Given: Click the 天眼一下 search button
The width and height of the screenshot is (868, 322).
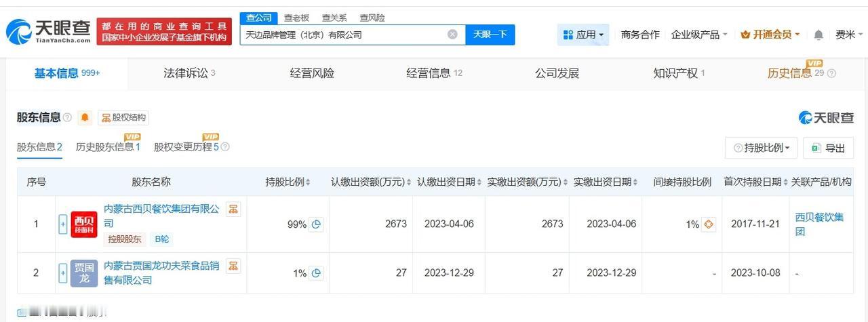Looking at the screenshot, I should coord(490,35).
